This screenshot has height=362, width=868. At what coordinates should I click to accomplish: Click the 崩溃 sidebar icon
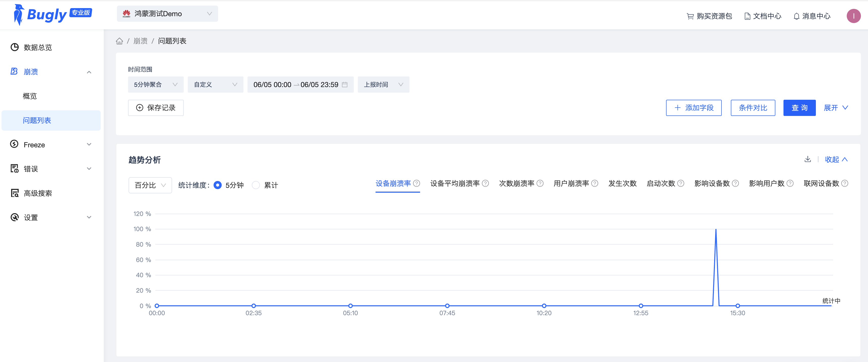pyautogui.click(x=14, y=71)
